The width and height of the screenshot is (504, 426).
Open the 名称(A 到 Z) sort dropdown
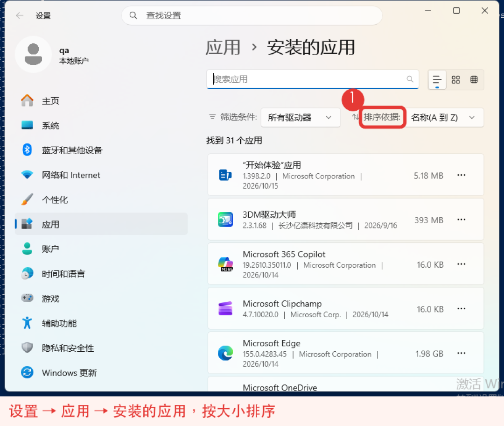(444, 117)
